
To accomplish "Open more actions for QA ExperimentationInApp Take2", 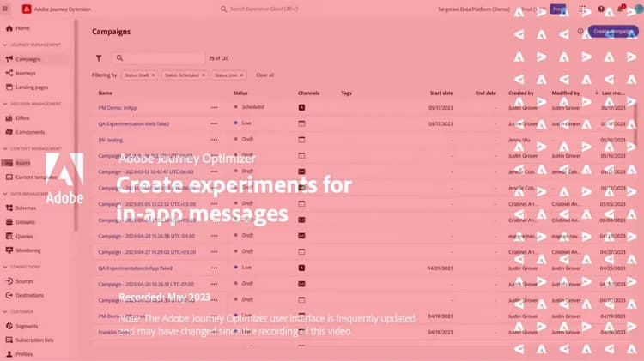I will [214, 268].
